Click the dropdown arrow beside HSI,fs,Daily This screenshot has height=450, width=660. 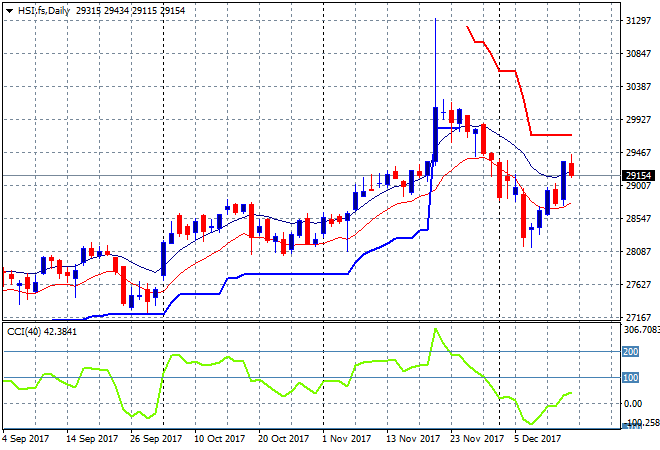pos(9,10)
